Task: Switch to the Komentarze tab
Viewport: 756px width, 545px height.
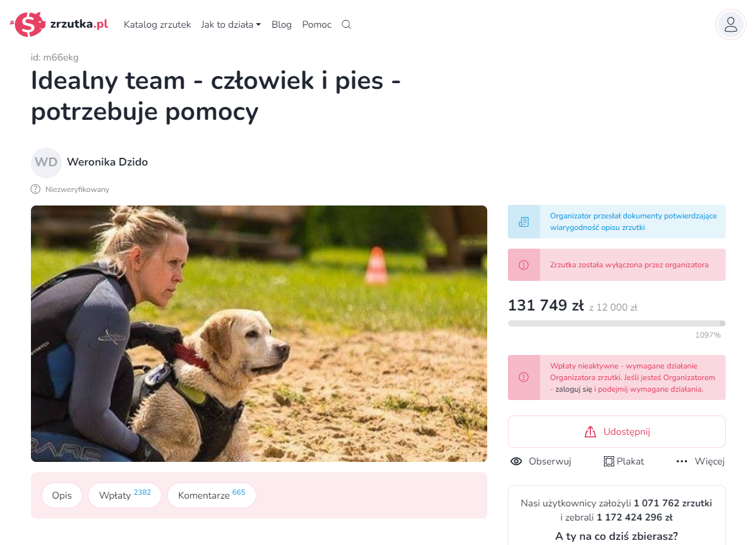Action: pyautogui.click(x=211, y=495)
